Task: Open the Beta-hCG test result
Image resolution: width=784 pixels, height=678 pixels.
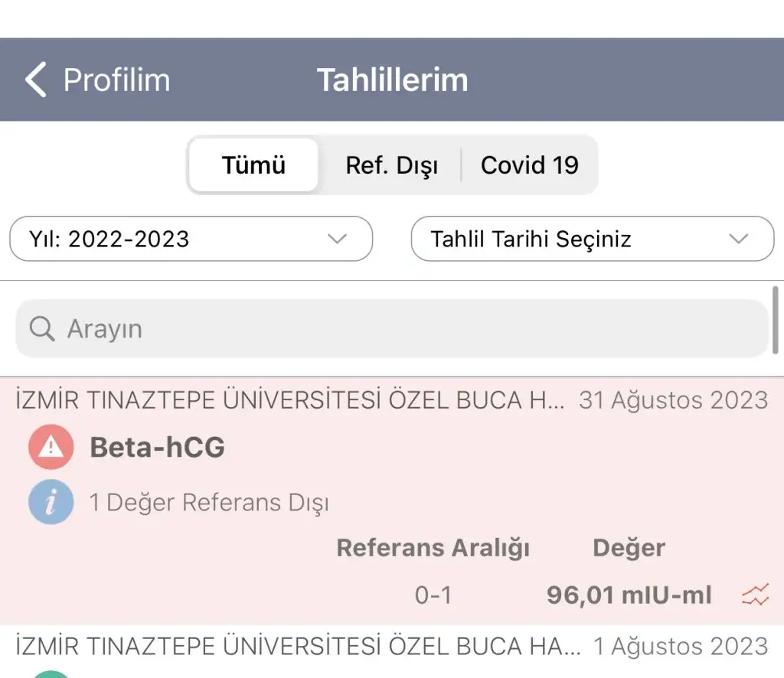Action: [157, 448]
